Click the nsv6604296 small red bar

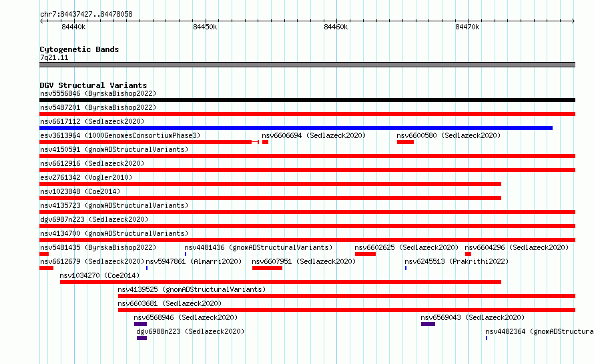469,254
